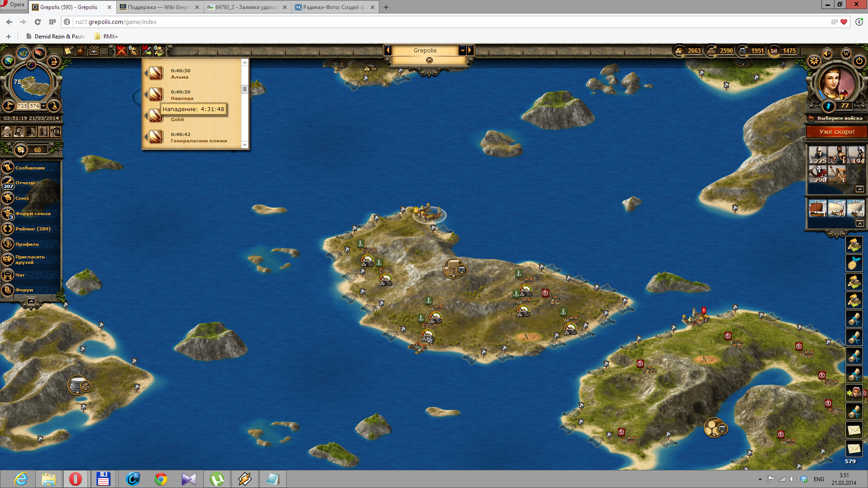Save location with the flag bookmark icon
This screenshot has height=488, width=868.
click(x=9, y=106)
